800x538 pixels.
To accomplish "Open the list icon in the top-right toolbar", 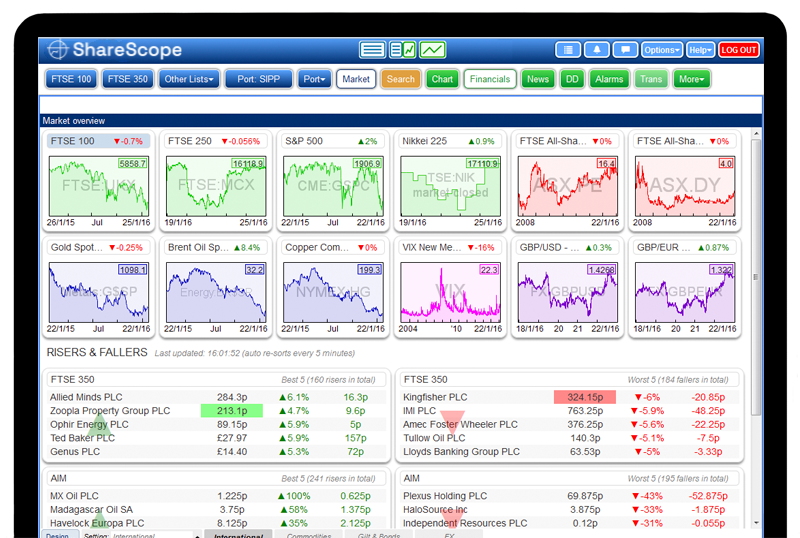I will click(x=568, y=50).
